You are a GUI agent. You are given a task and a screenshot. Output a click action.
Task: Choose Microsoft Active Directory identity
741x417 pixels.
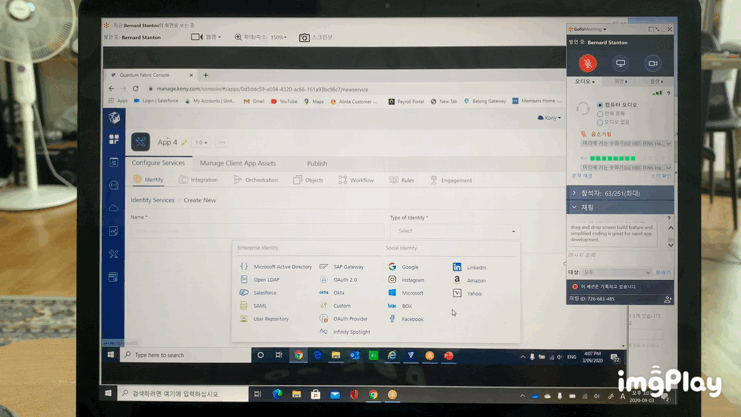point(276,267)
